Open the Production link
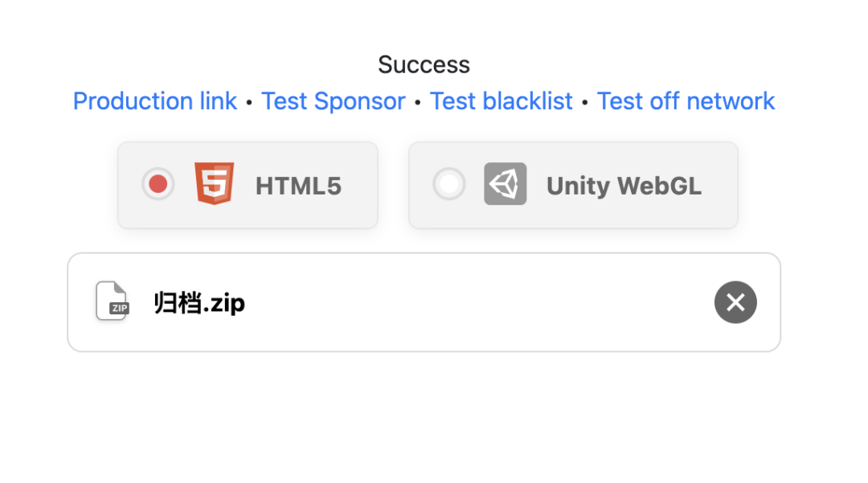 click(155, 101)
